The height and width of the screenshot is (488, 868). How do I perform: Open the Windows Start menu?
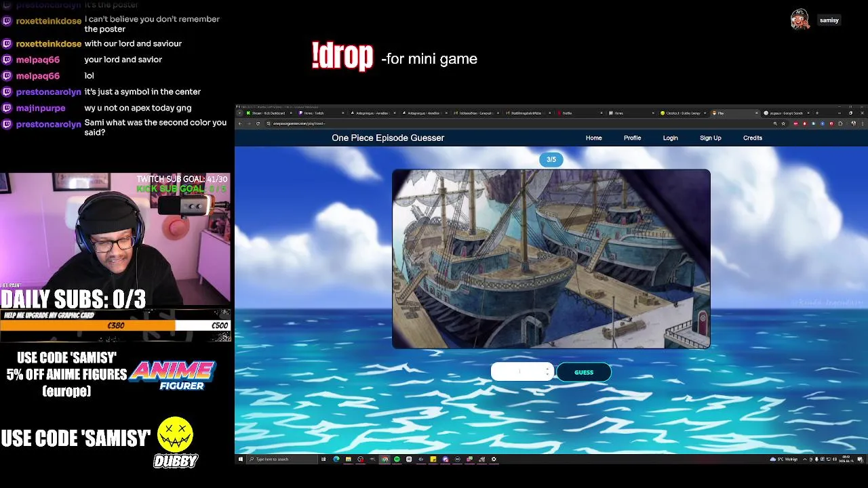click(x=239, y=459)
